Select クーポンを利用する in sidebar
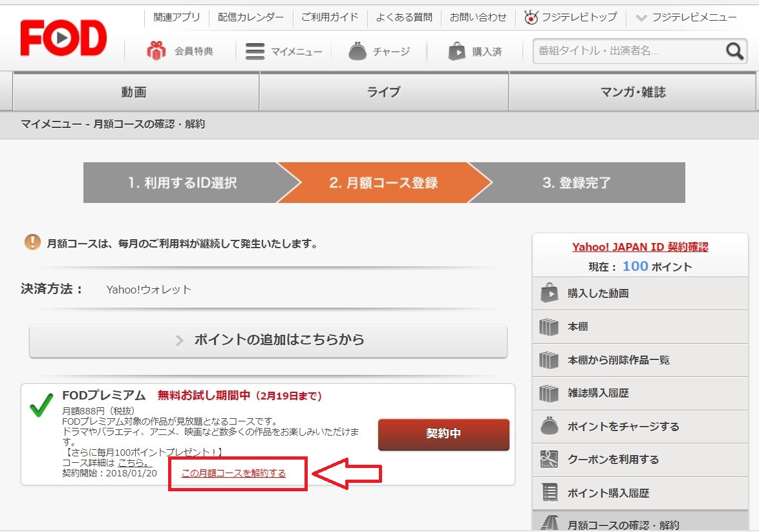This screenshot has width=759, height=532. pyautogui.click(x=641, y=460)
